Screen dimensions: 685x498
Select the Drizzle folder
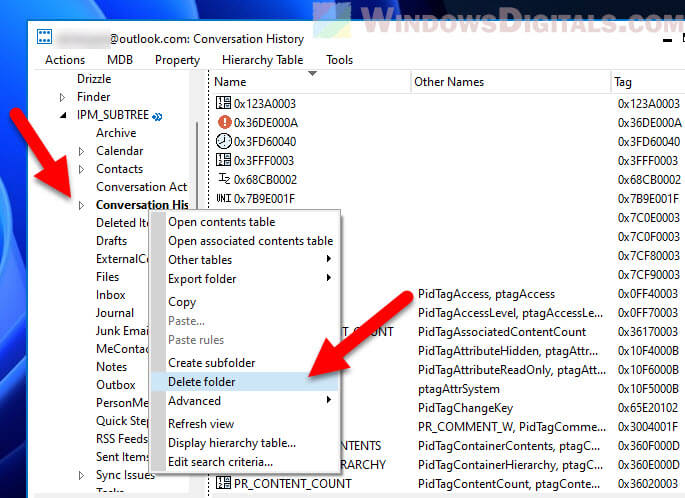[x=94, y=79]
